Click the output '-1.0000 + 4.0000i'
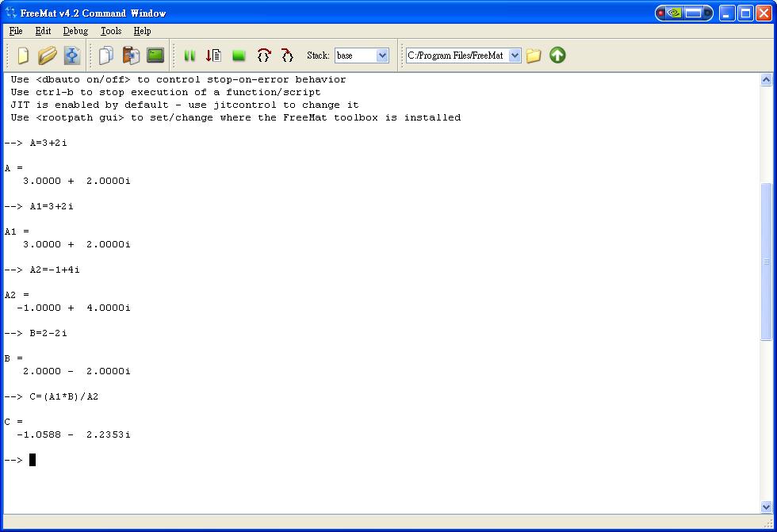Viewport: 777px width, 532px height. [x=73, y=308]
